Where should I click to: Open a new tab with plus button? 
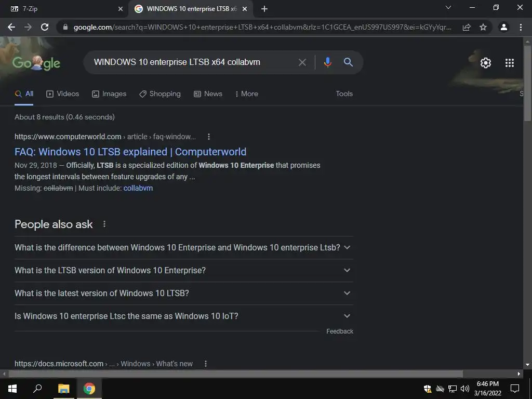pos(264,9)
